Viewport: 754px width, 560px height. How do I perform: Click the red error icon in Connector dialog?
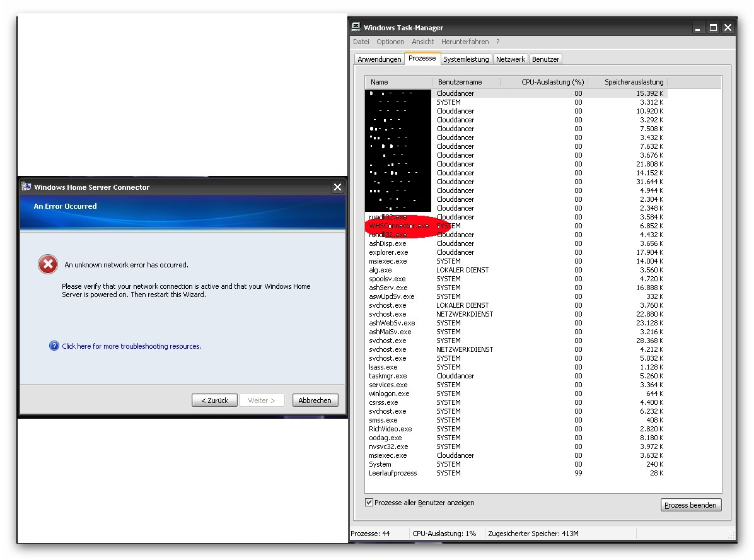click(48, 264)
